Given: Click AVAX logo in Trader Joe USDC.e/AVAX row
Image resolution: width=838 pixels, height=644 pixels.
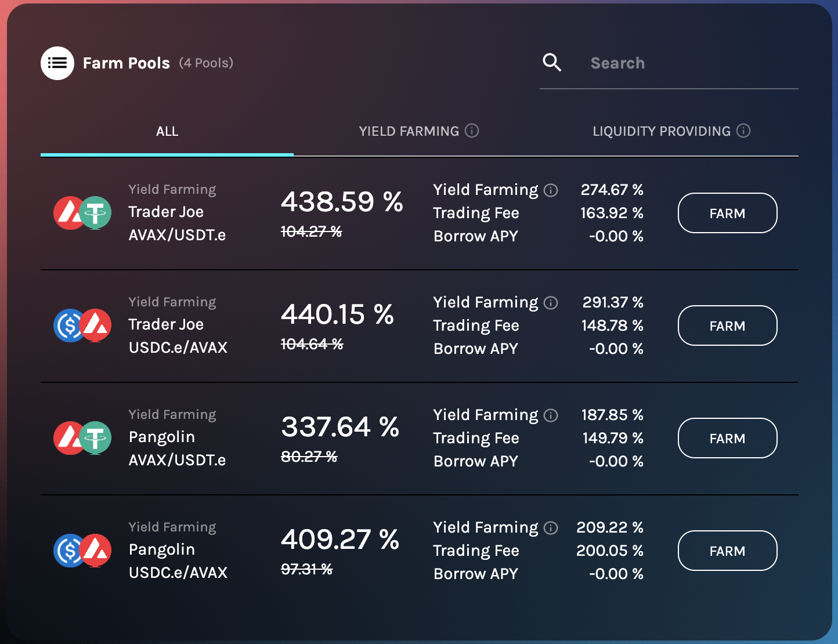Looking at the screenshot, I should tap(96, 325).
